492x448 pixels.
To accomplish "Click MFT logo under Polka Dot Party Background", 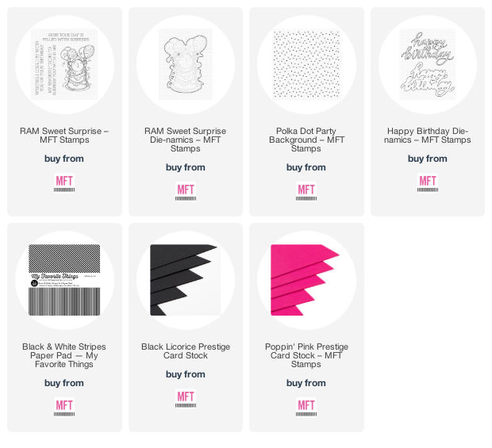I will point(306,192).
